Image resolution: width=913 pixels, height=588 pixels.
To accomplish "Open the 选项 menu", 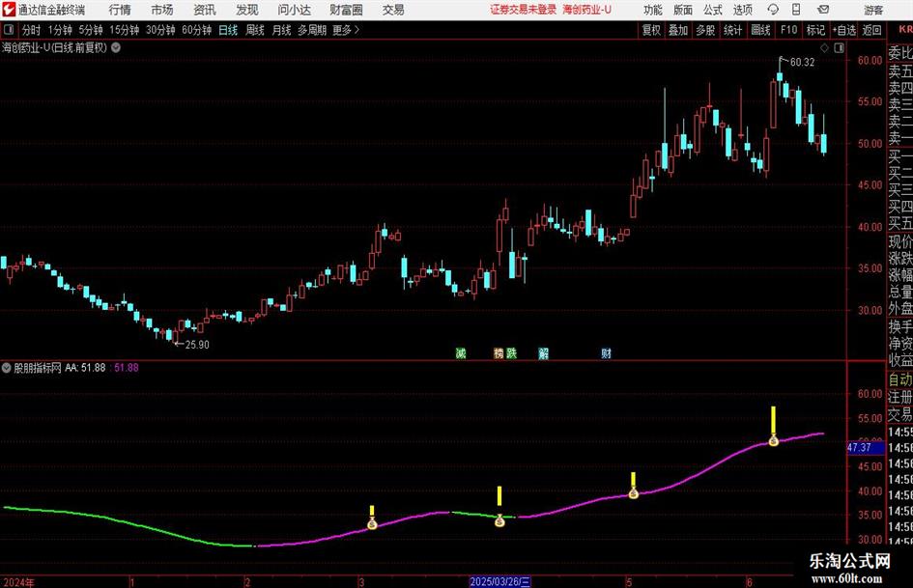I will [742, 10].
